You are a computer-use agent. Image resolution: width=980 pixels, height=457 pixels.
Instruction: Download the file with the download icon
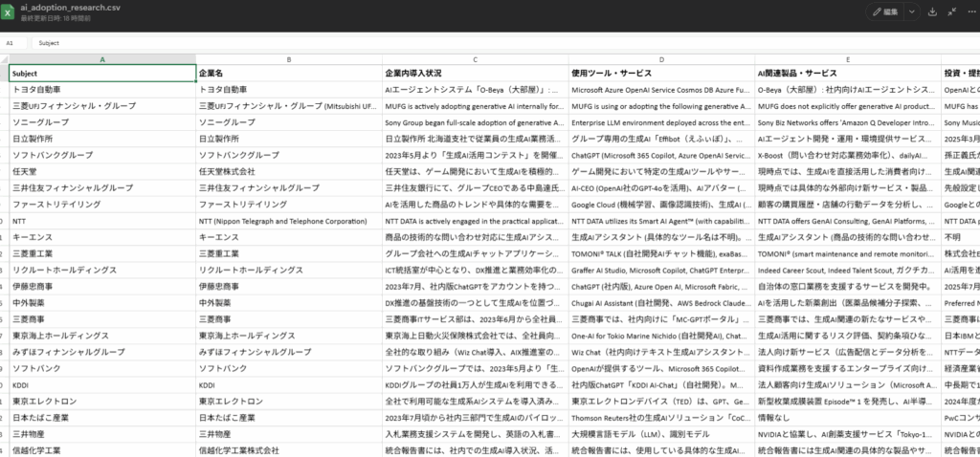(x=932, y=11)
